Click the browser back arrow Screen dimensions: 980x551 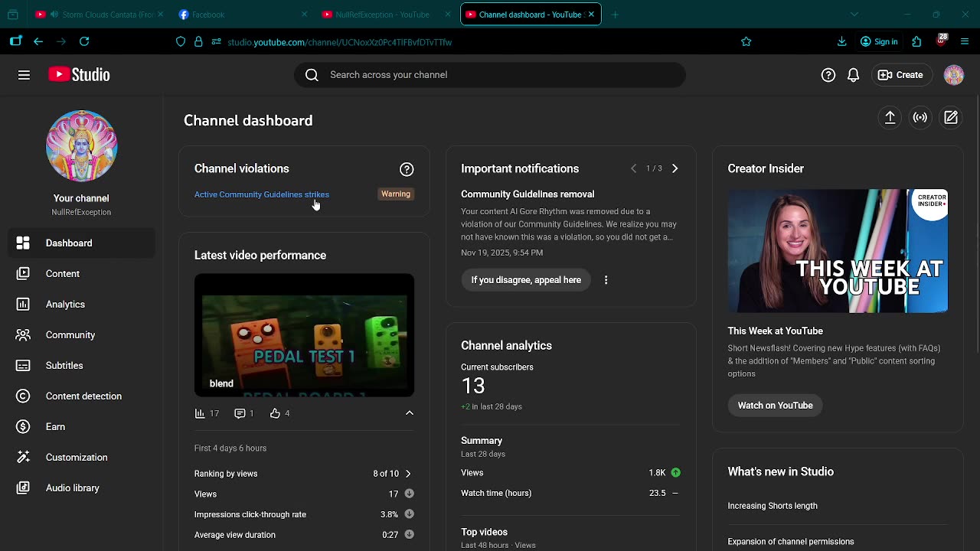(x=38, y=41)
